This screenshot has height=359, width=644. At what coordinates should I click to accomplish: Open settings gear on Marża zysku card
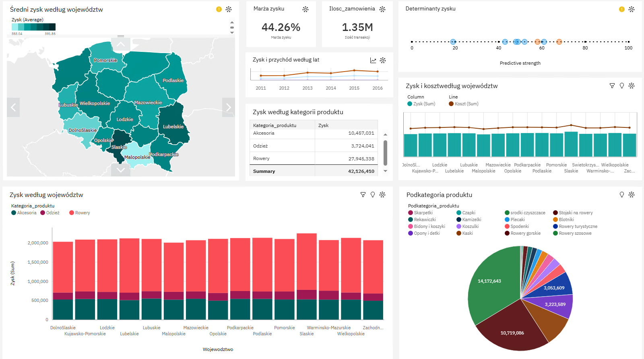tap(305, 9)
